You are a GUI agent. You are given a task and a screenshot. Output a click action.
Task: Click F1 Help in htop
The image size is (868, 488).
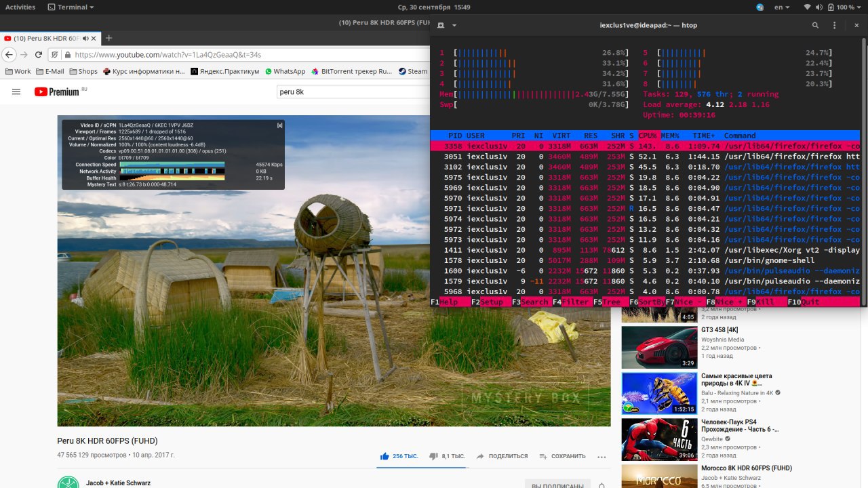450,302
